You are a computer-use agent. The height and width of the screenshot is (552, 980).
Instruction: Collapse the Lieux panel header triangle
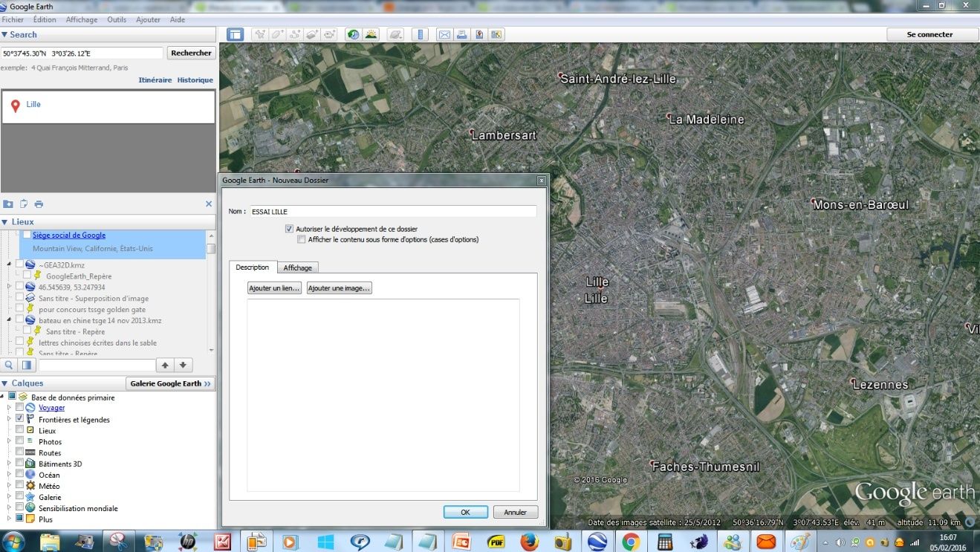click(4, 221)
